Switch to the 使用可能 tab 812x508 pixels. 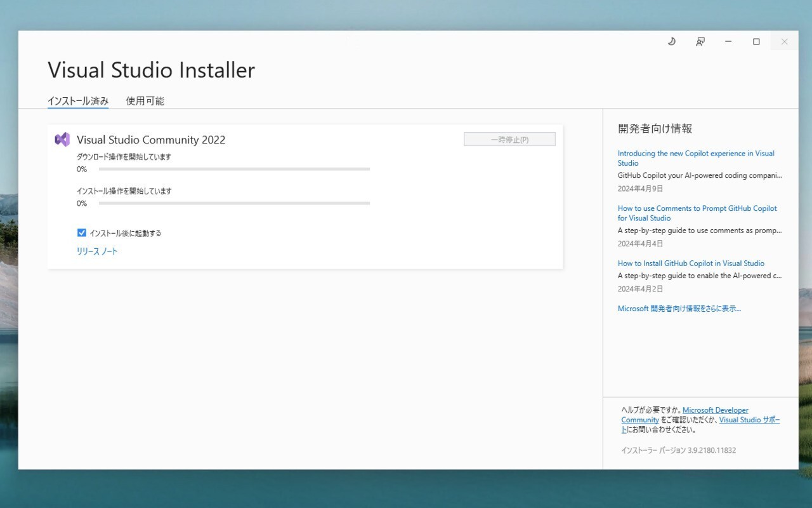pyautogui.click(x=145, y=100)
